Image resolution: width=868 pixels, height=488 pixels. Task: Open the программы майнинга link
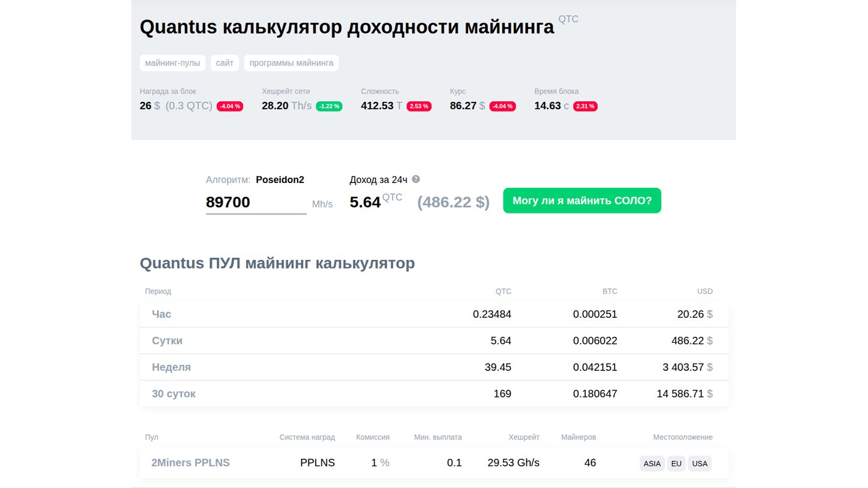292,63
